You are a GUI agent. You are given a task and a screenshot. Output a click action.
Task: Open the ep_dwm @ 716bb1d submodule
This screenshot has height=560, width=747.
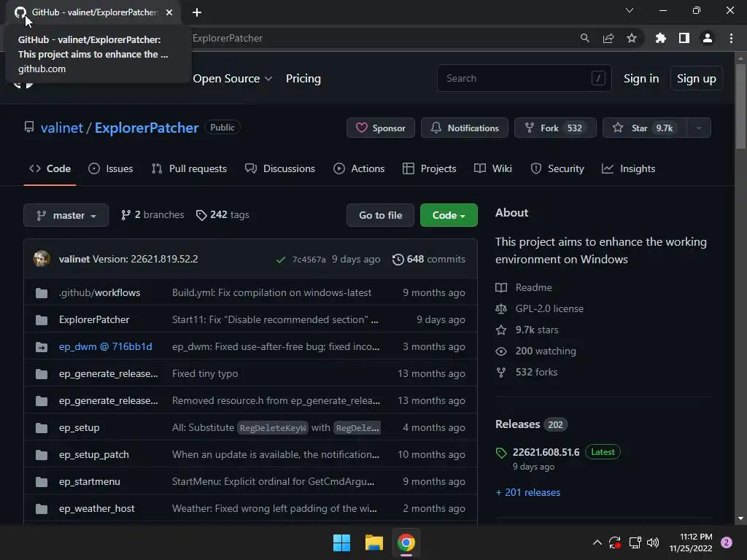click(x=105, y=346)
